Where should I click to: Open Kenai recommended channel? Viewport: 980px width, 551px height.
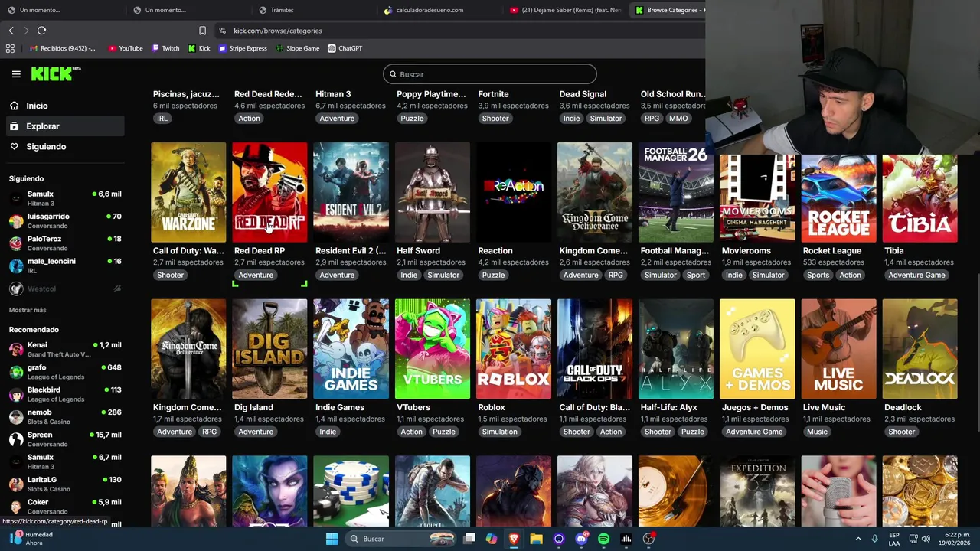coord(65,349)
